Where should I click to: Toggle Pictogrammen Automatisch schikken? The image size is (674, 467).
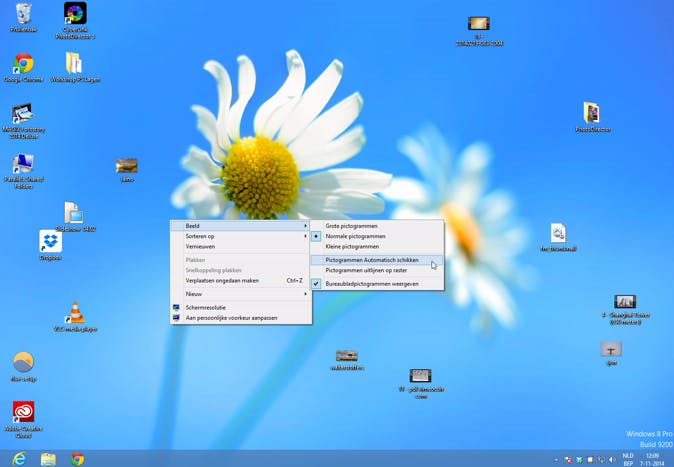tap(377, 260)
